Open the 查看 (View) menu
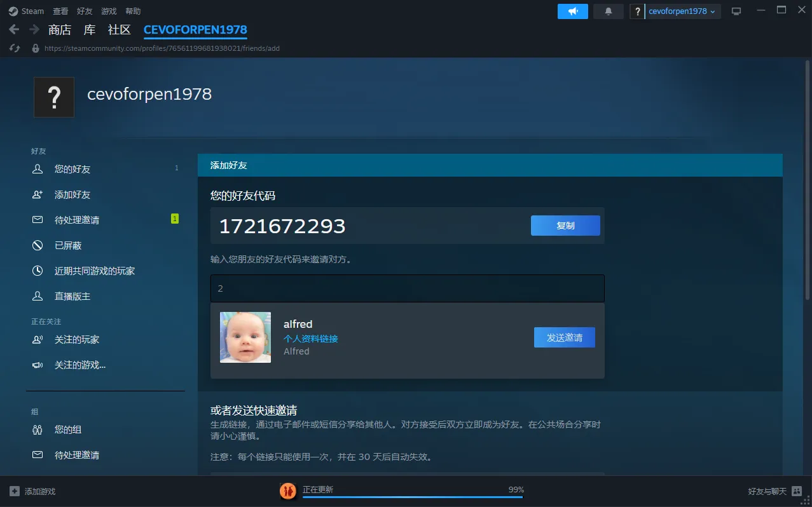 coord(60,11)
